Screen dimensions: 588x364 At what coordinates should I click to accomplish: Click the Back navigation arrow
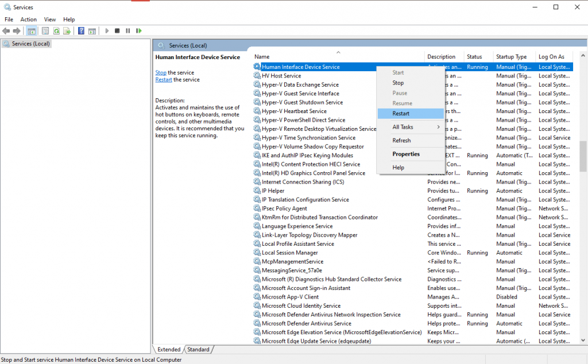6,30
